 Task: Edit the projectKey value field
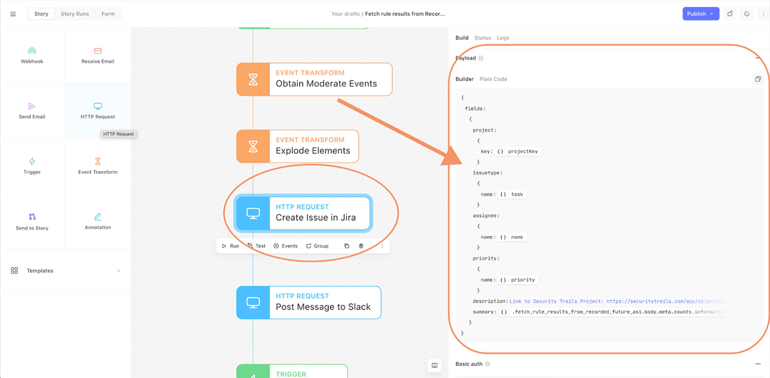click(519, 152)
